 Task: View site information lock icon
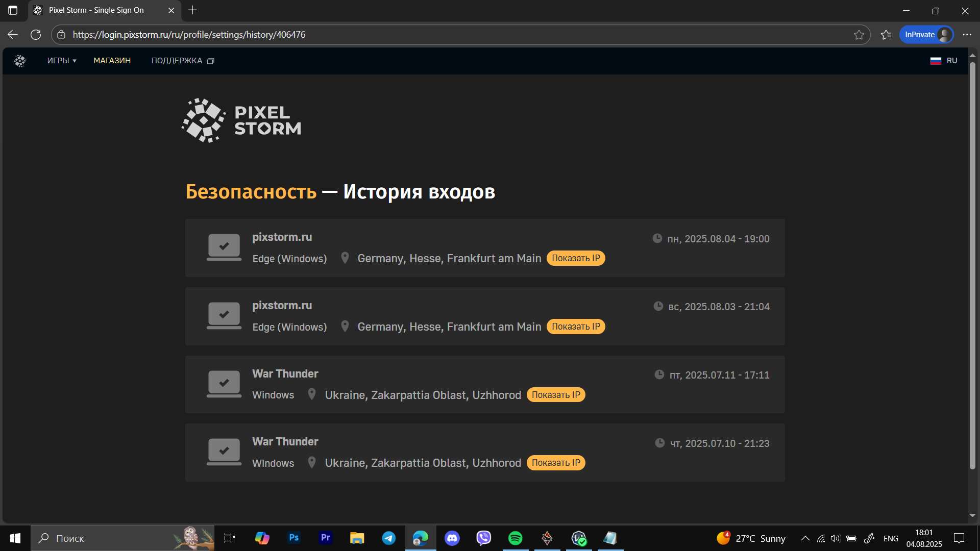click(61, 35)
